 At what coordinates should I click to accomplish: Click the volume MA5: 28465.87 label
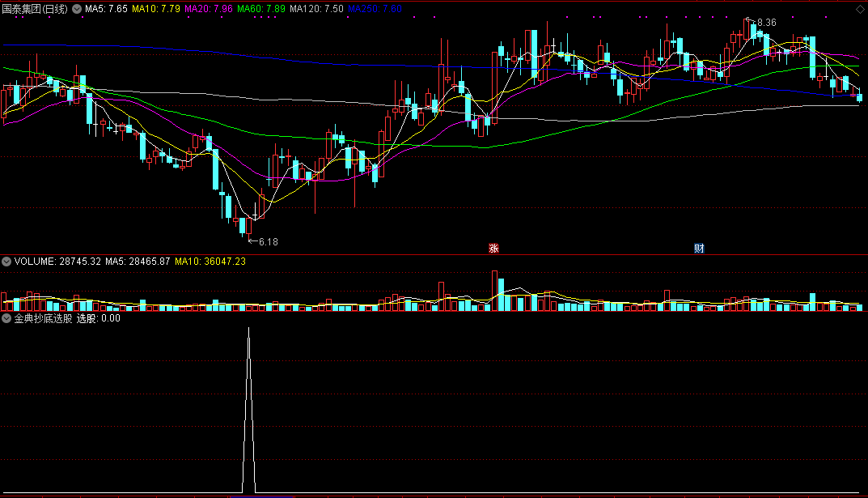pyautogui.click(x=138, y=262)
